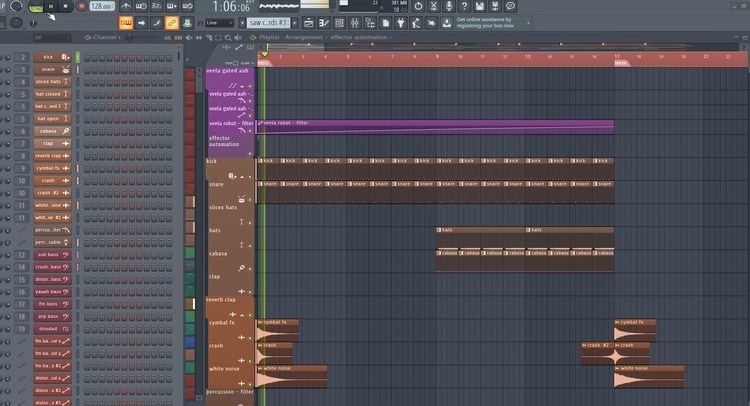Select the reverb clap channel button
The height and width of the screenshot is (406, 750).
[52, 156]
